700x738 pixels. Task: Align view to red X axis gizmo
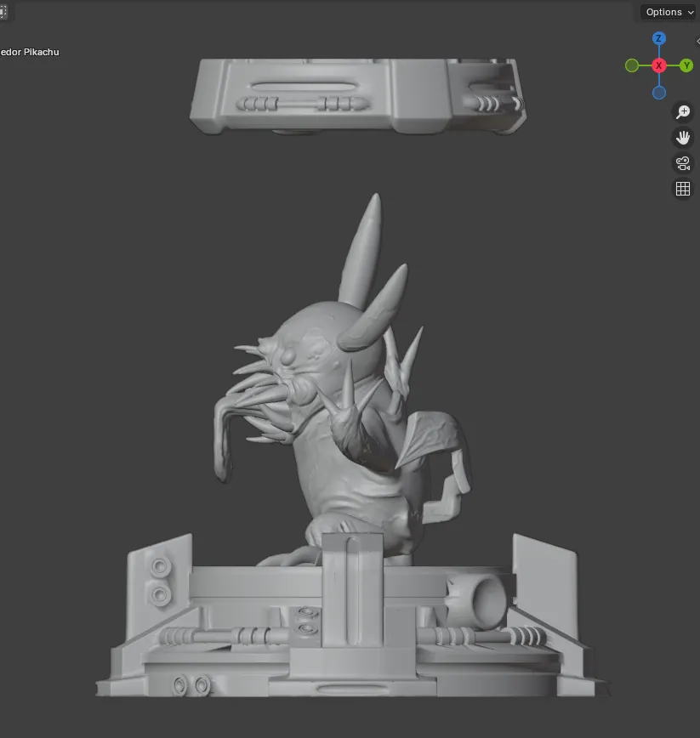[658, 65]
